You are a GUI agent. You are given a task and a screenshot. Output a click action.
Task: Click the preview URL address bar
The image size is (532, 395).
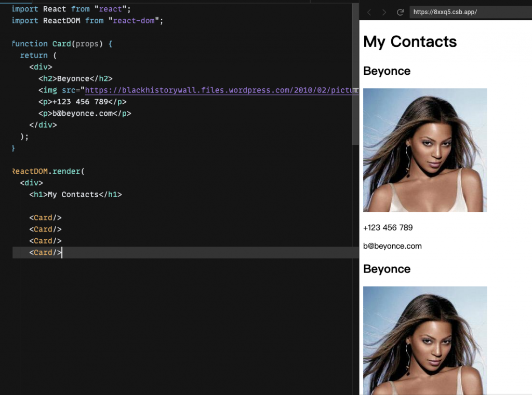(470, 12)
